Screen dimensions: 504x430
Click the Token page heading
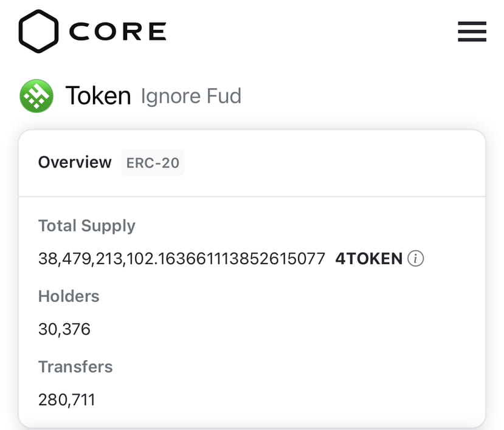(99, 95)
